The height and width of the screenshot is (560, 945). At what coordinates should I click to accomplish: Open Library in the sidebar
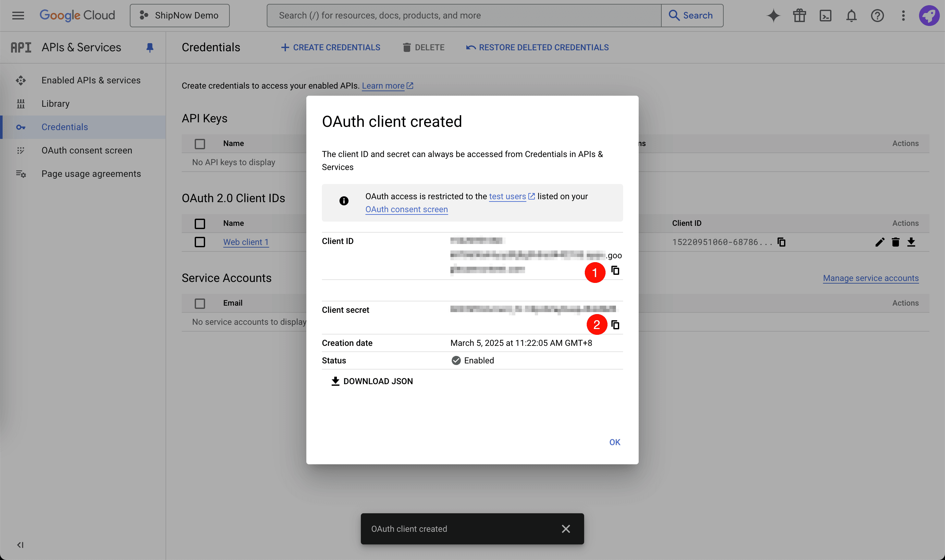click(55, 103)
